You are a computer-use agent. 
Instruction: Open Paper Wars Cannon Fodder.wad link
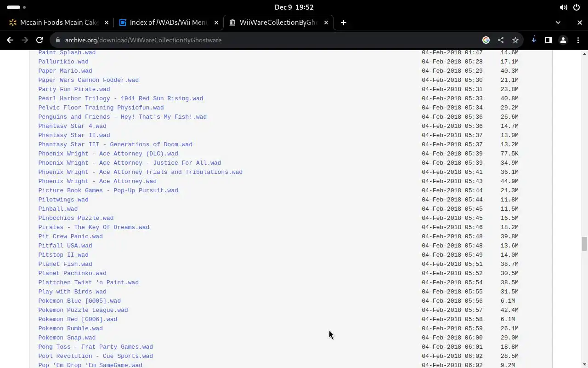(88, 80)
